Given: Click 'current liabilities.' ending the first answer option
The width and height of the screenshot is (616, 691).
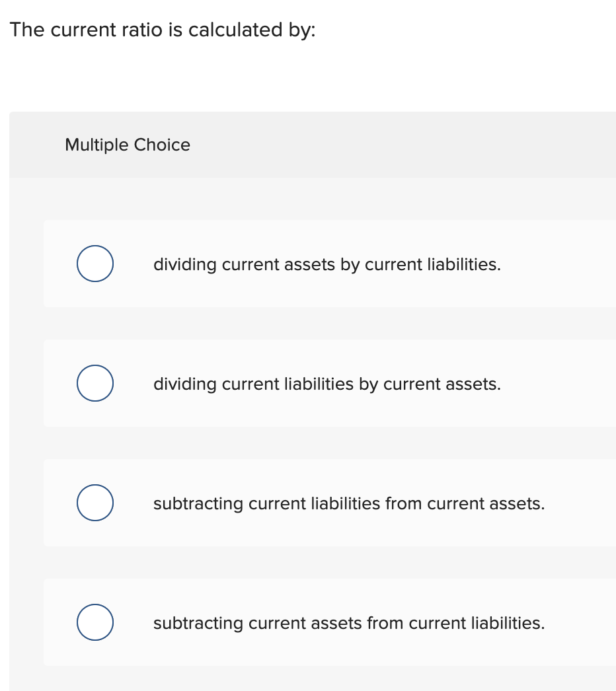Looking at the screenshot, I should 433,265.
